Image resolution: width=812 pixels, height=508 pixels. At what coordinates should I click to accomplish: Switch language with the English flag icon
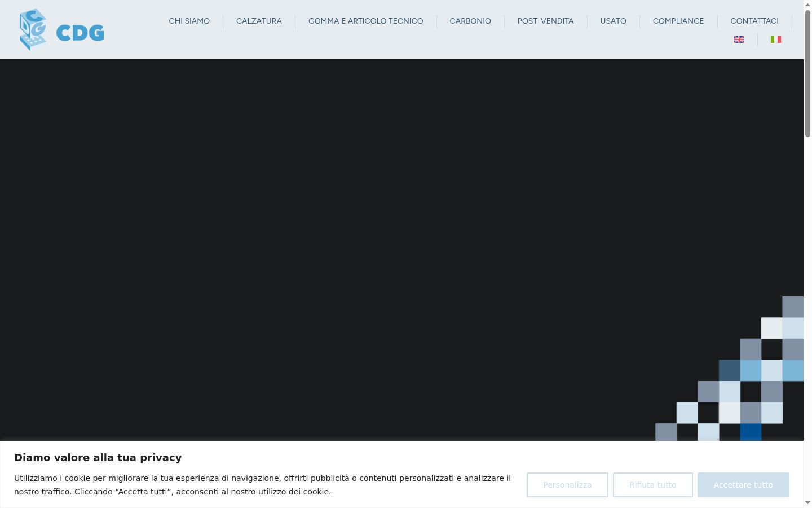pos(739,40)
